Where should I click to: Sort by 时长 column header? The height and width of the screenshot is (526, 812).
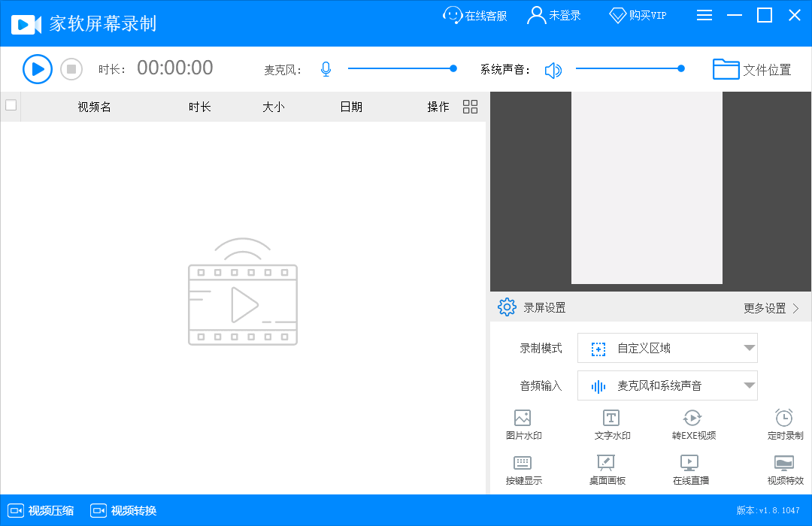point(200,107)
